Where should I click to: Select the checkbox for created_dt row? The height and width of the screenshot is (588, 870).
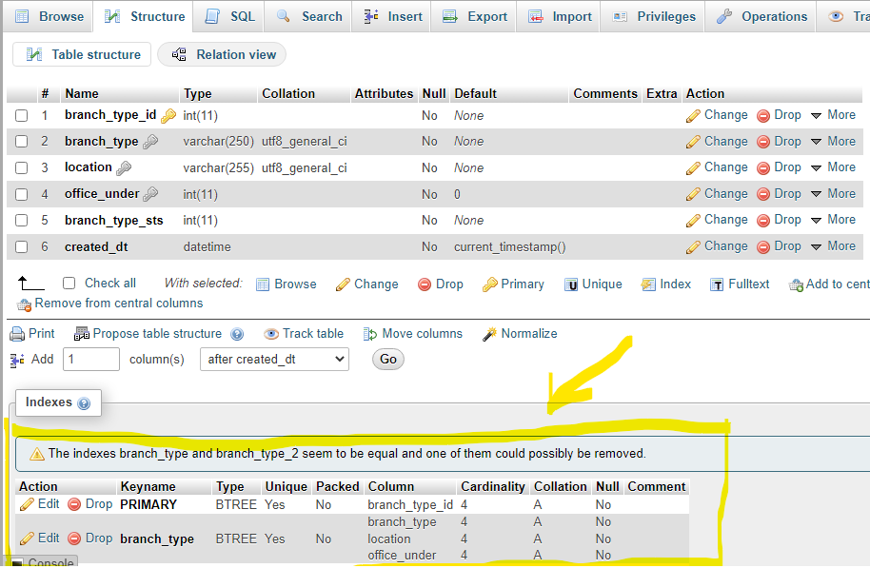click(x=24, y=245)
